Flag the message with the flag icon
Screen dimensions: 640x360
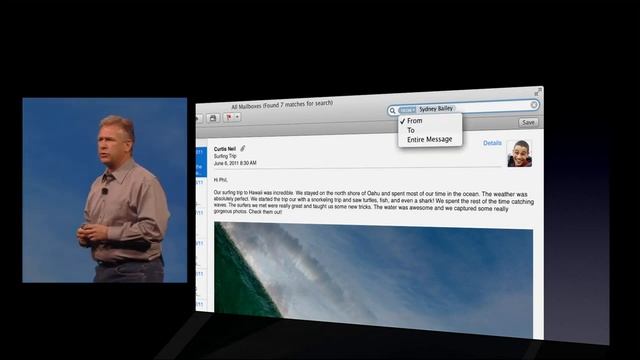click(x=229, y=118)
